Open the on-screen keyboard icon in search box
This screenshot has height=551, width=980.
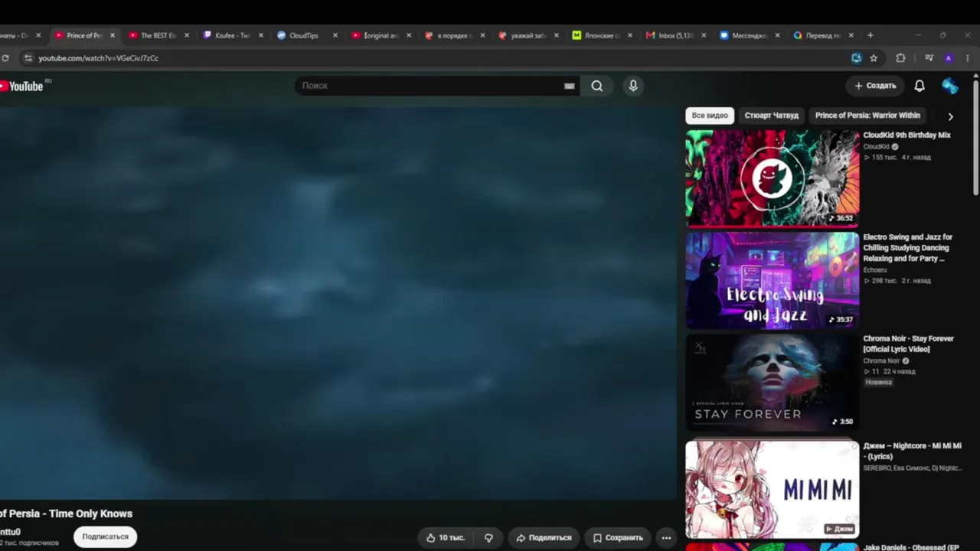pyautogui.click(x=569, y=86)
